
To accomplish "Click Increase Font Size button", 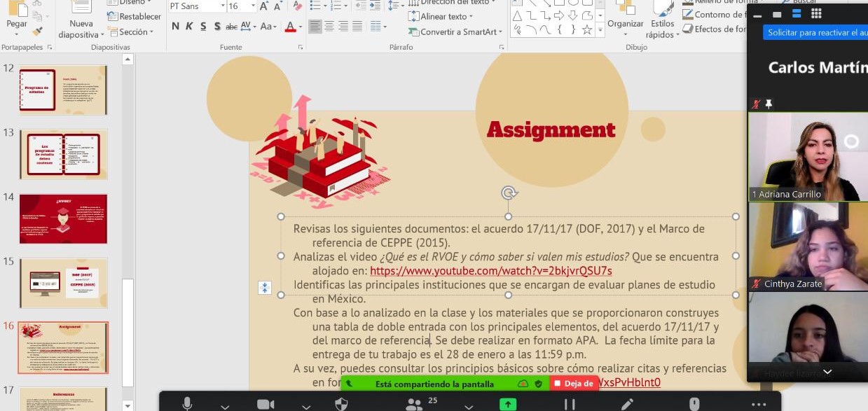I will (x=264, y=6).
